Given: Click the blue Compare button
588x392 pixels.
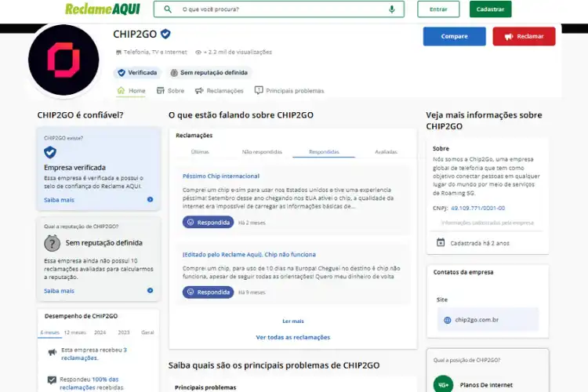Looking at the screenshot, I should [x=454, y=36].
